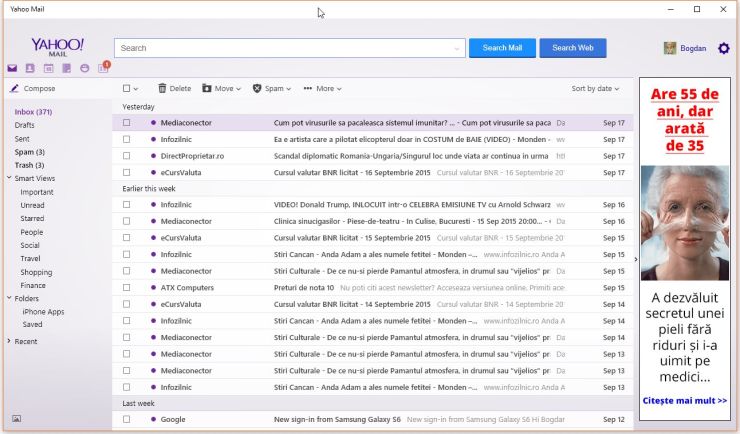Select the Starred smart view

tap(32, 218)
